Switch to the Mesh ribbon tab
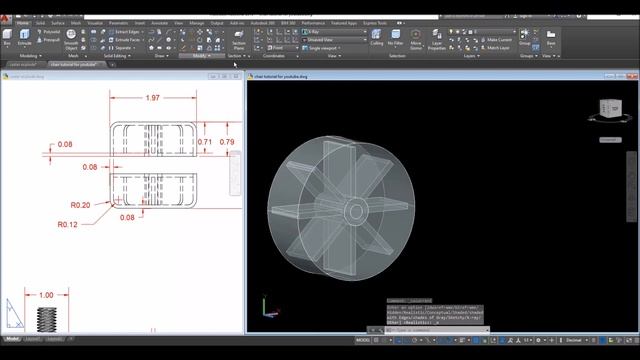 tap(76, 23)
